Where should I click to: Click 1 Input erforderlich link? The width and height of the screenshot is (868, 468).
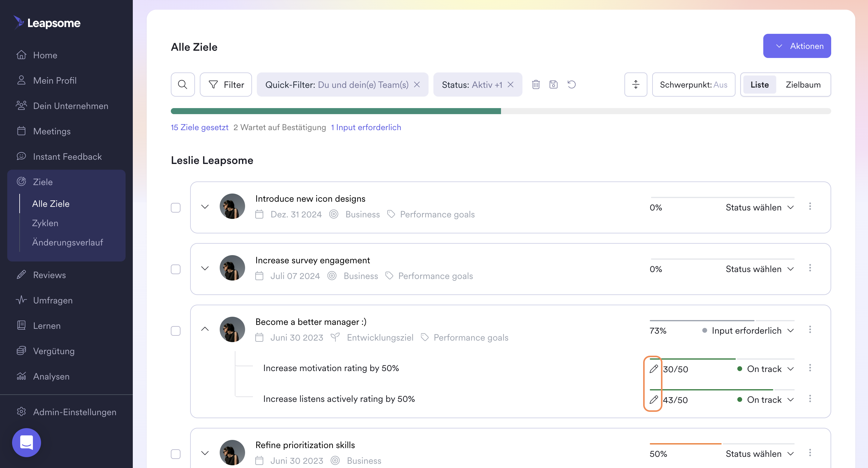click(x=366, y=127)
